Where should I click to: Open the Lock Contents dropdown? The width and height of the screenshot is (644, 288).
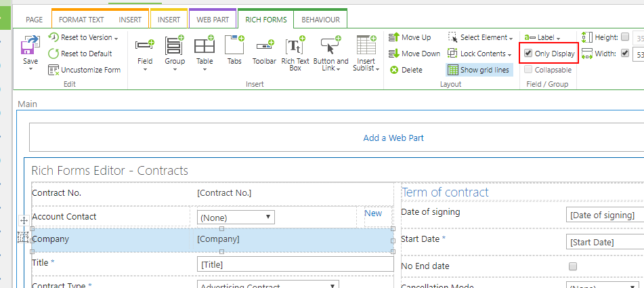[x=480, y=54]
